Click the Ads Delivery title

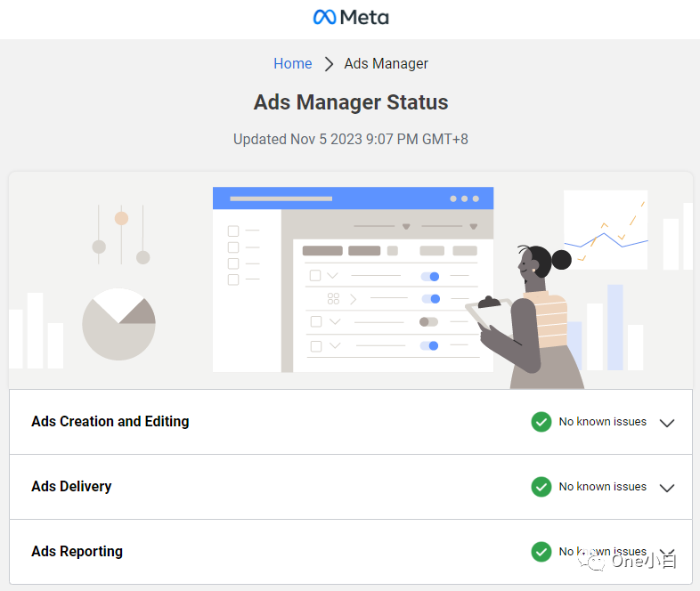(x=71, y=486)
